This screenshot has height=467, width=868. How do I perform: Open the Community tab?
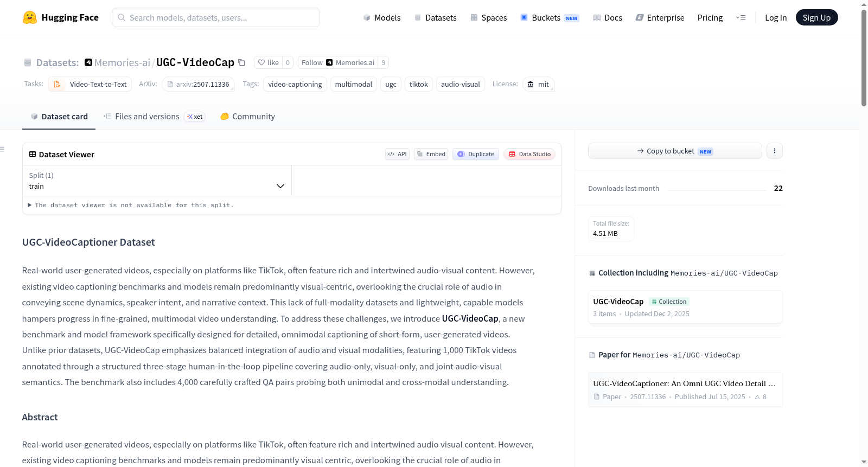pyautogui.click(x=248, y=117)
